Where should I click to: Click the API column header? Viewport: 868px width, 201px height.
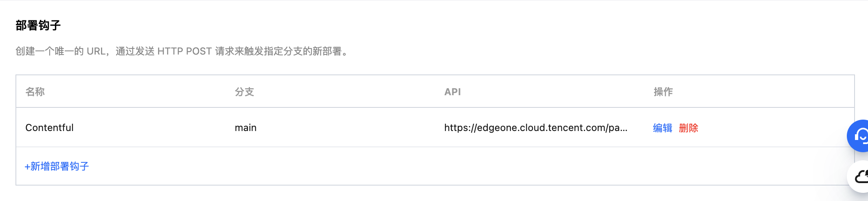click(453, 92)
